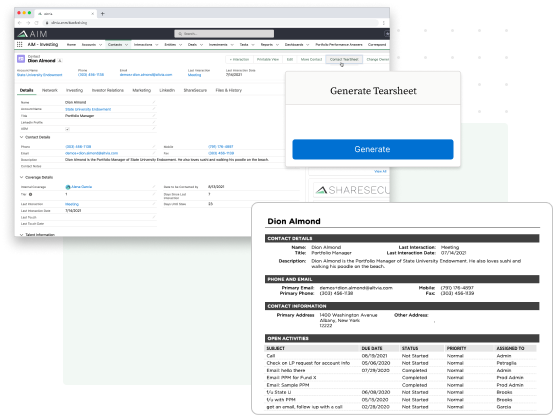
Task: Switch to the Marketing tab
Action: [141, 90]
